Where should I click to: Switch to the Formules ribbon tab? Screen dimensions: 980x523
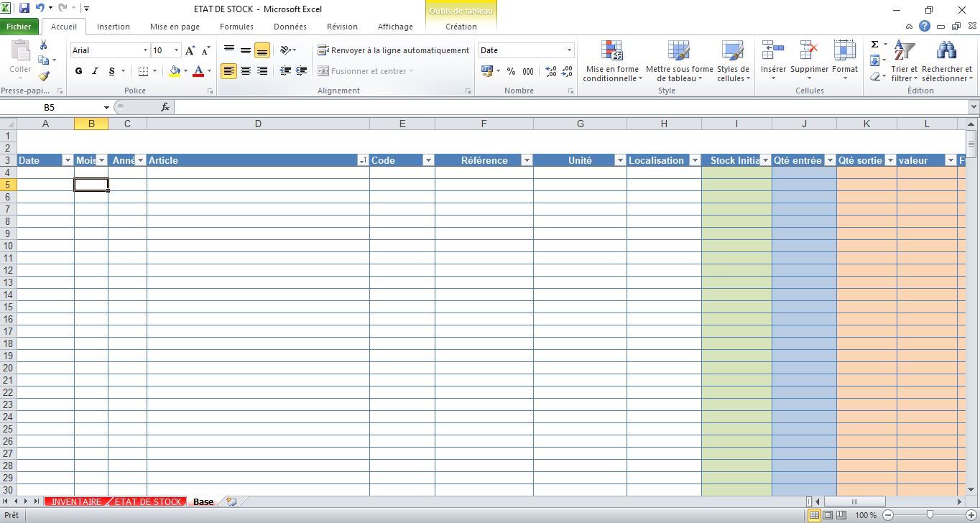coord(236,27)
